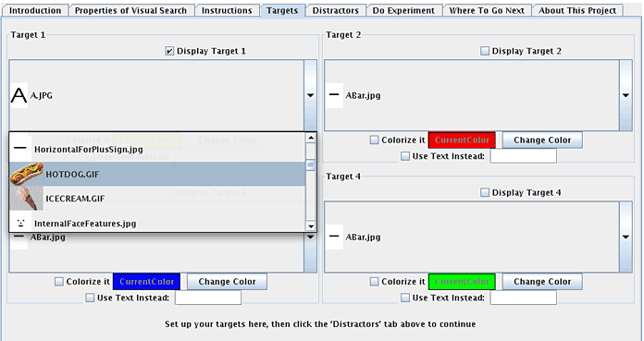Enable Display Target 4 checkbox
The height and width of the screenshot is (341, 644).
click(x=485, y=192)
